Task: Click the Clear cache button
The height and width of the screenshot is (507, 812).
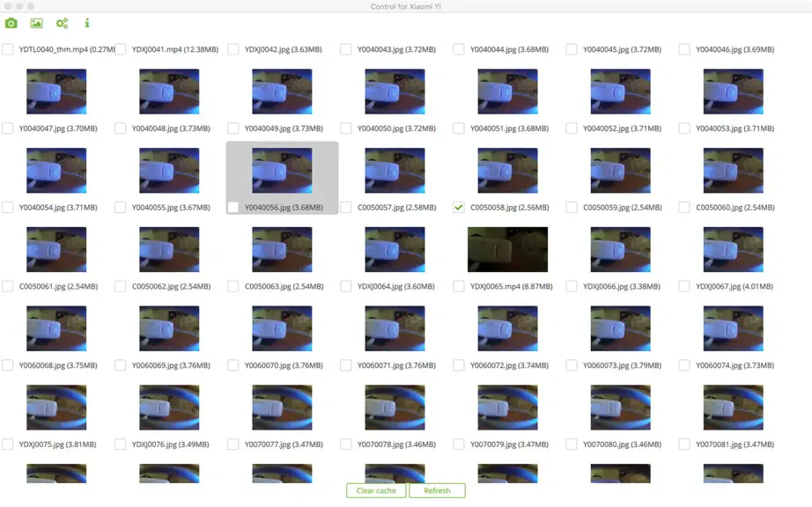Action: click(x=376, y=490)
